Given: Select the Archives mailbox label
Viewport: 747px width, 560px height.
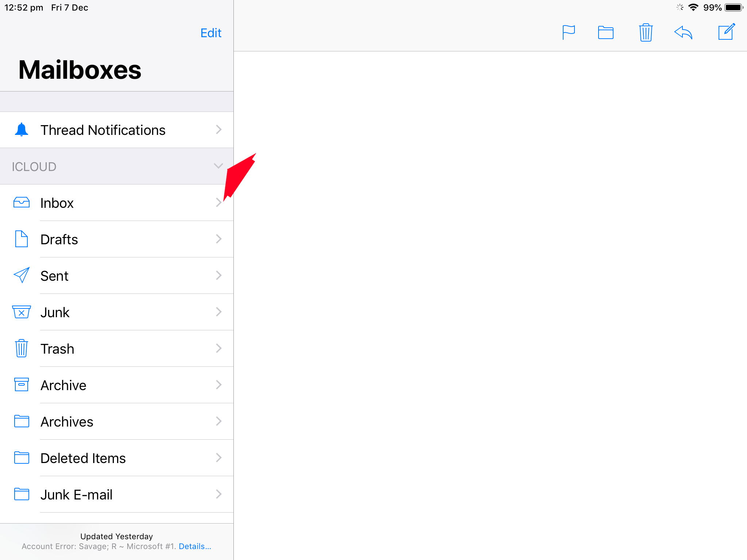Looking at the screenshot, I should click(x=67, y=422).
